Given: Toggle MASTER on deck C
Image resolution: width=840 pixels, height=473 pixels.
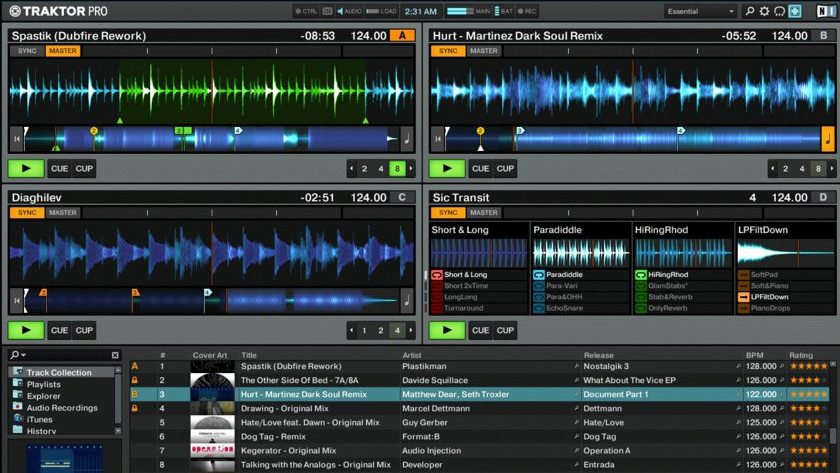Looking at the screenshot, I should [63, 213].
